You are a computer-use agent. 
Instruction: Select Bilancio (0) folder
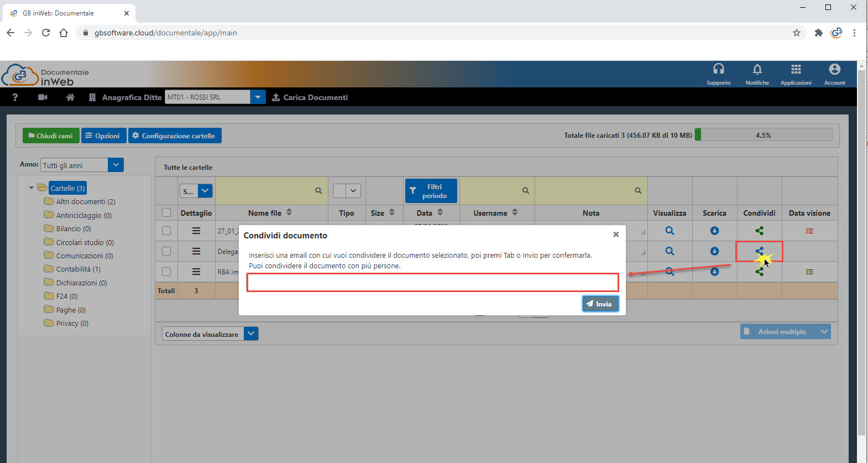point(74,228)
